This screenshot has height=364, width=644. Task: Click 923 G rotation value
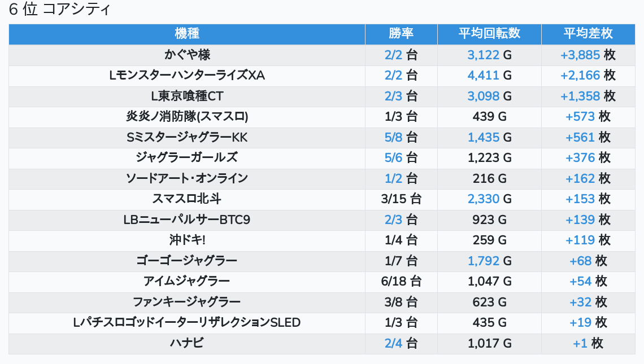(489, 220)
